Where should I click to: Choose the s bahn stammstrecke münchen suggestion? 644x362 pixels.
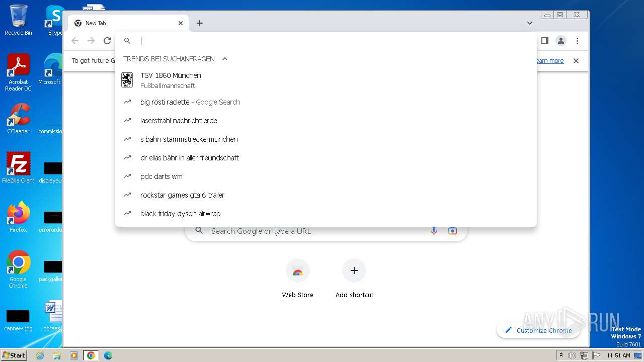326,139
